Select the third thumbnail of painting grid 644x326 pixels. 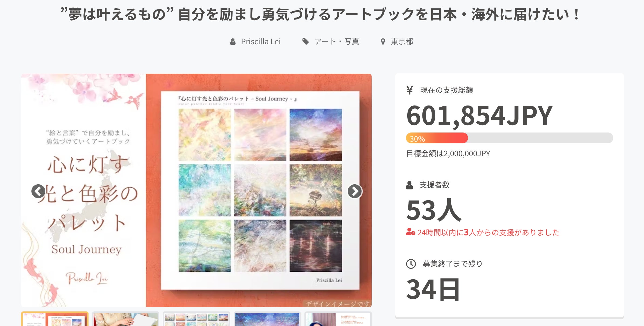coord(196,319)
